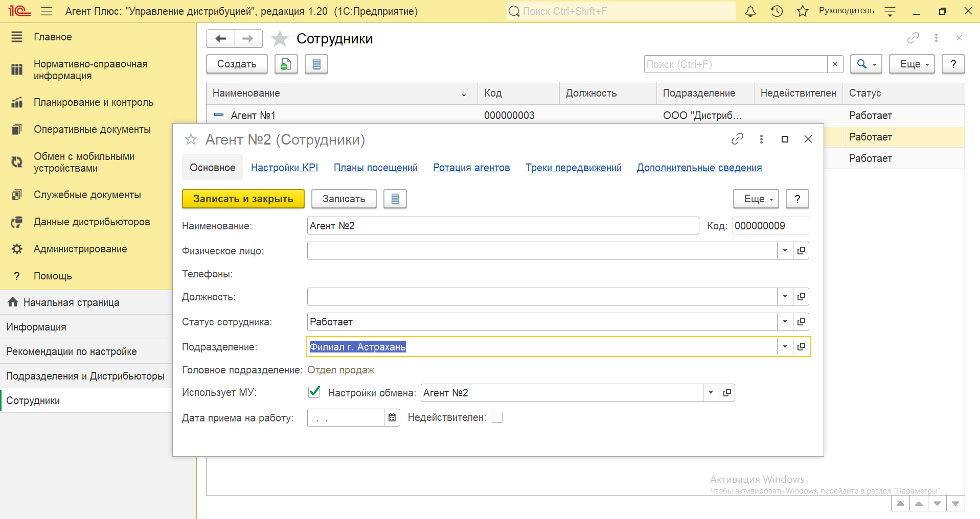Click the notifications bell icon

(750, 11)
